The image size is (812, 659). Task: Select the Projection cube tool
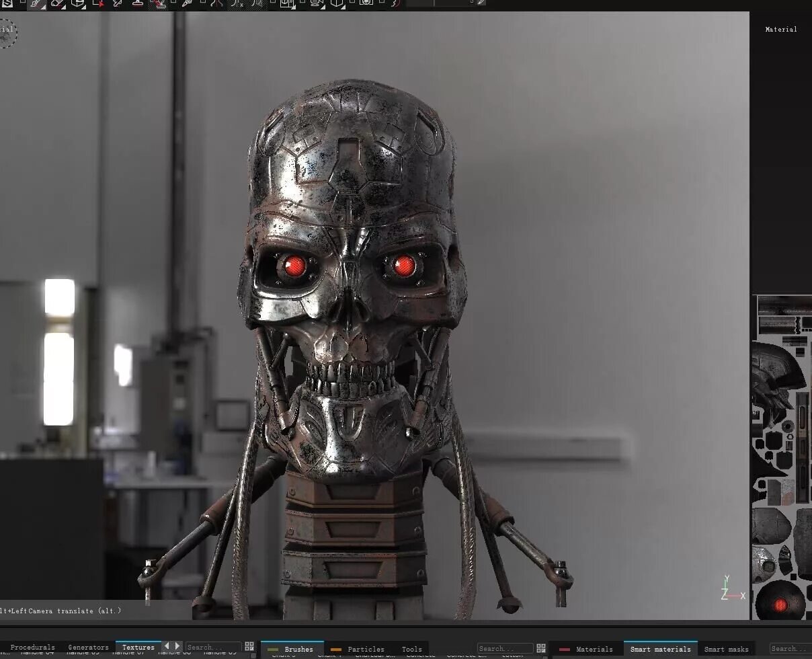[x=78, y=3]
